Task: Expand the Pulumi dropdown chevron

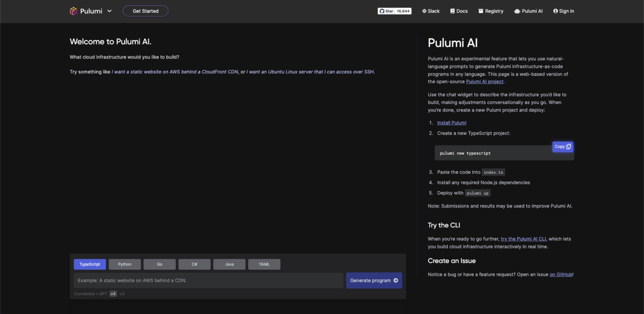Action: [x=109, y=11]
